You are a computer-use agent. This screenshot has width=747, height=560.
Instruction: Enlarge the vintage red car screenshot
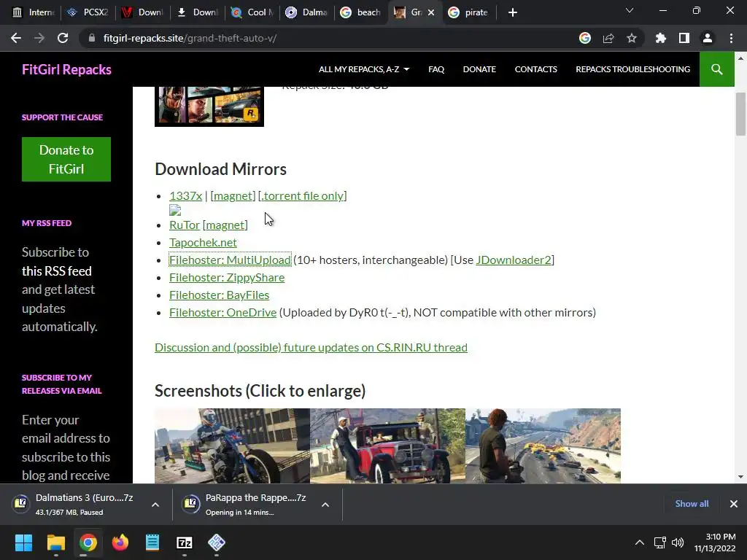pos(388,446)
